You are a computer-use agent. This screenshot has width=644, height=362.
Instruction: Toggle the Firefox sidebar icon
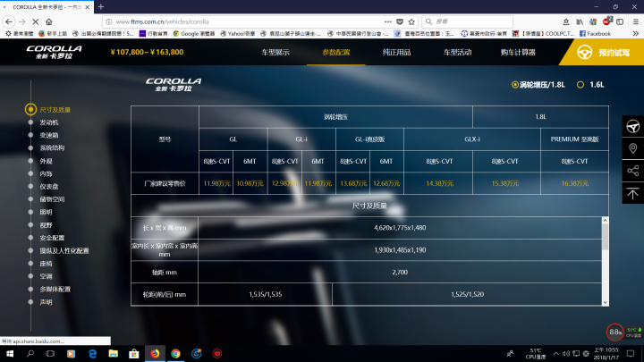[x=620, y=21]
